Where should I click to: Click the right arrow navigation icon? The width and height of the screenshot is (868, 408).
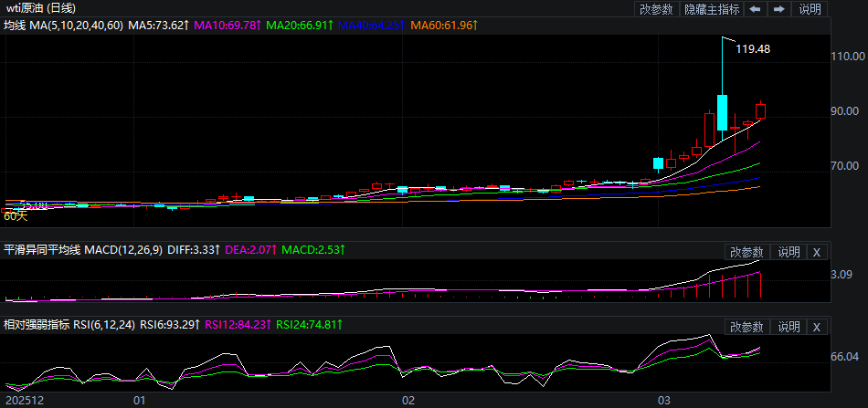click(x=779, y=9)
